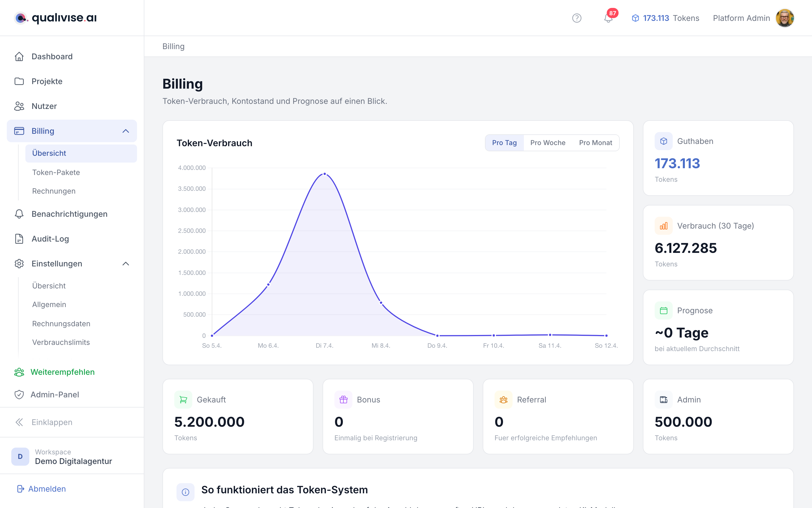Click the Gekauft value 5.200.000

pyautogui.click(x=209, y=422)
